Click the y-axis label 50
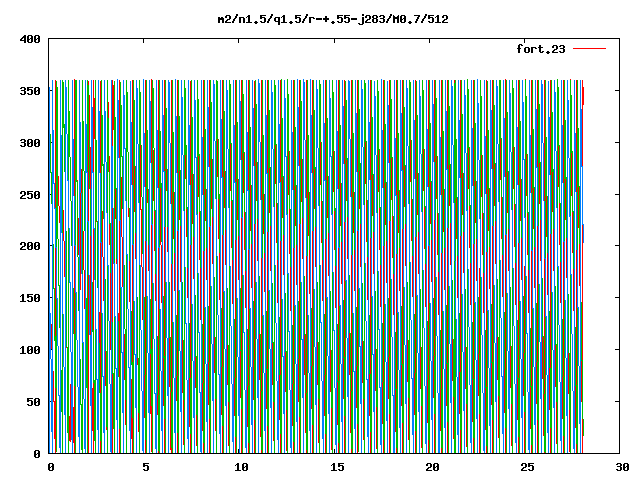This screenshot has height=480, width=640. 33,402
